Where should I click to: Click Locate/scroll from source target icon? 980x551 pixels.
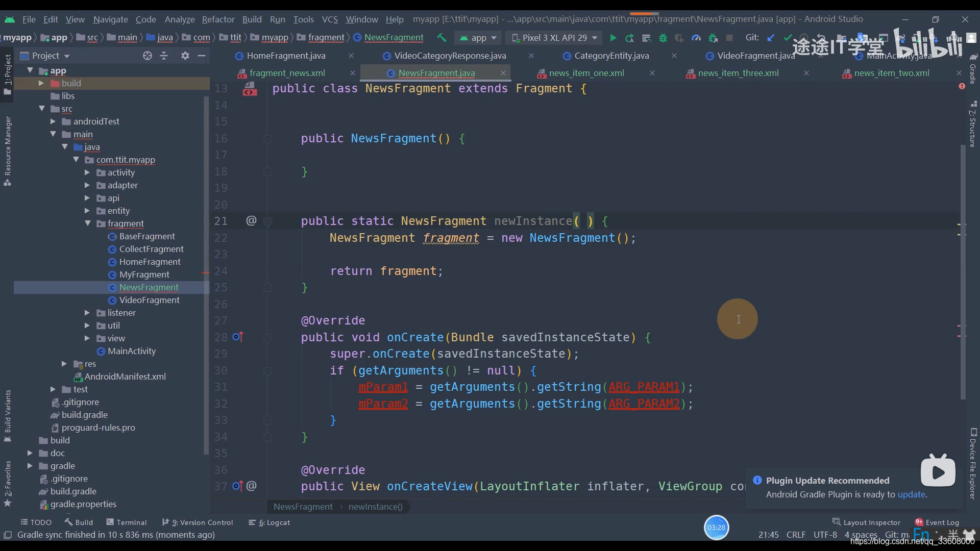pos(148,56)
